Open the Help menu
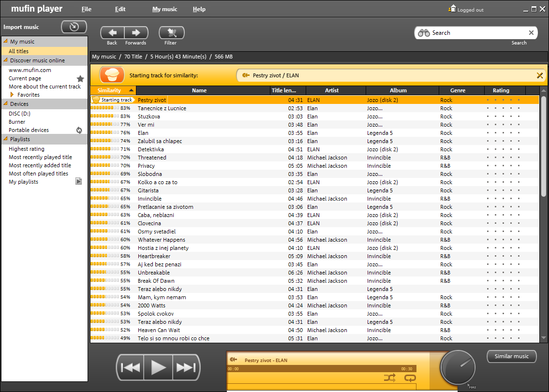Screen dimensions: 549x392 coord(199,9)
